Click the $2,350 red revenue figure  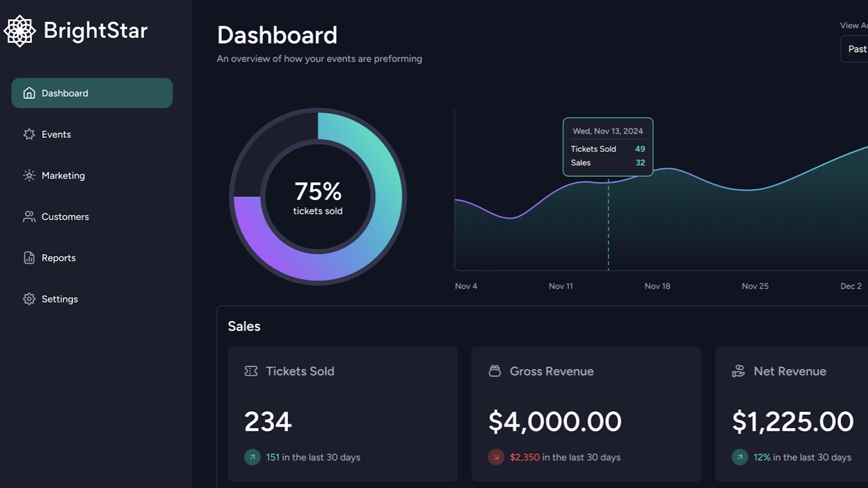click(x=524, y=457)
